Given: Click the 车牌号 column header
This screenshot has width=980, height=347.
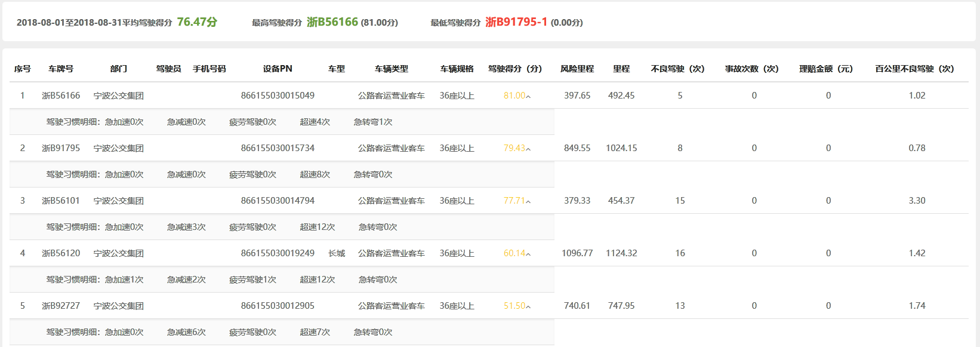Looking at the screenshot, I should (x=61, y=69).
